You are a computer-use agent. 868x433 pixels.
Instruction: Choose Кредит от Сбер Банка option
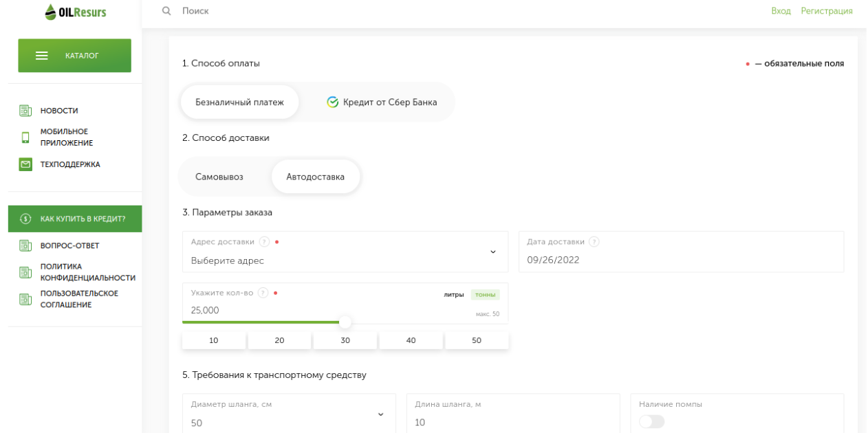click(x=381, y=102)
